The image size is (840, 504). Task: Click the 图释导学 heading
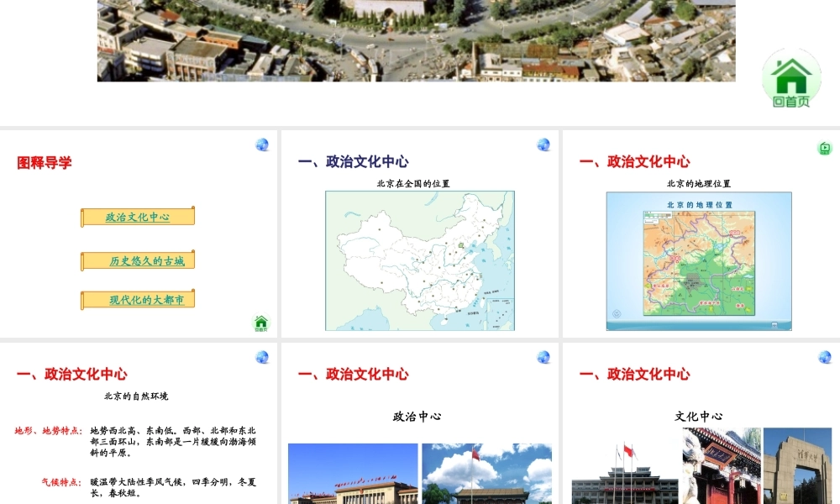coord(45,163)
